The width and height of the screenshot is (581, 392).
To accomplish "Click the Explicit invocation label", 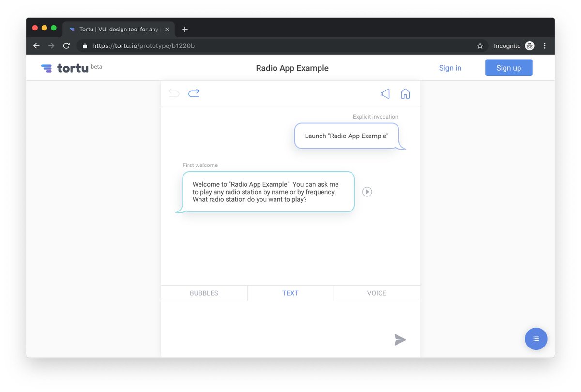I will click(376, 117).
